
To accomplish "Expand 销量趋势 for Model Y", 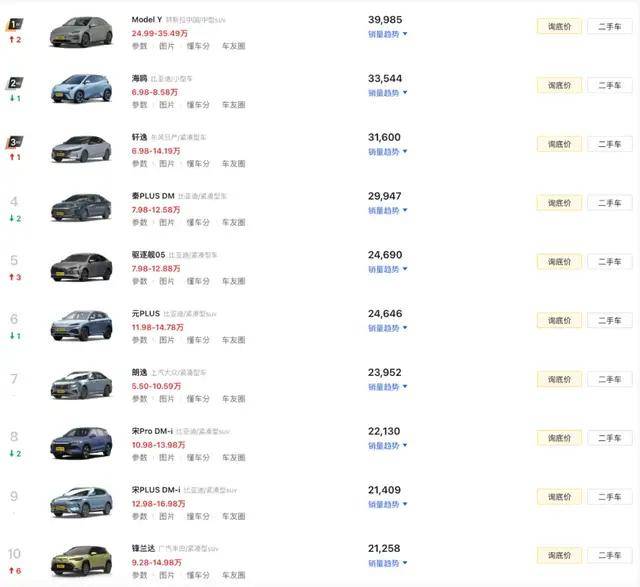I will (x=387, y=34).
